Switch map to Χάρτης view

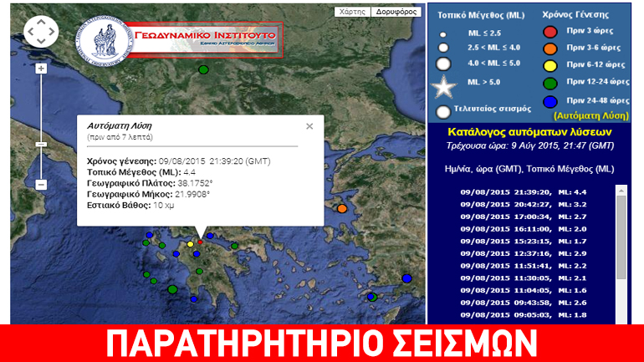tap(352, 12)
